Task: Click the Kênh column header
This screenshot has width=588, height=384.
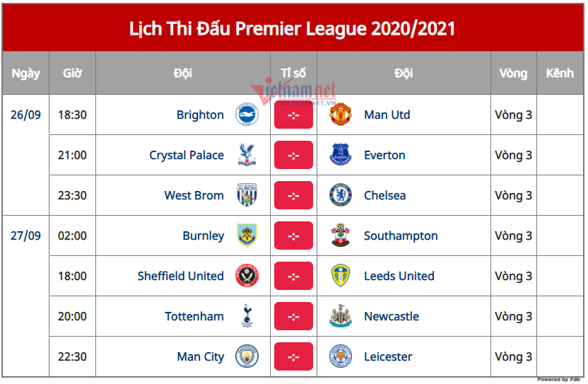Action: click(560, 74)
